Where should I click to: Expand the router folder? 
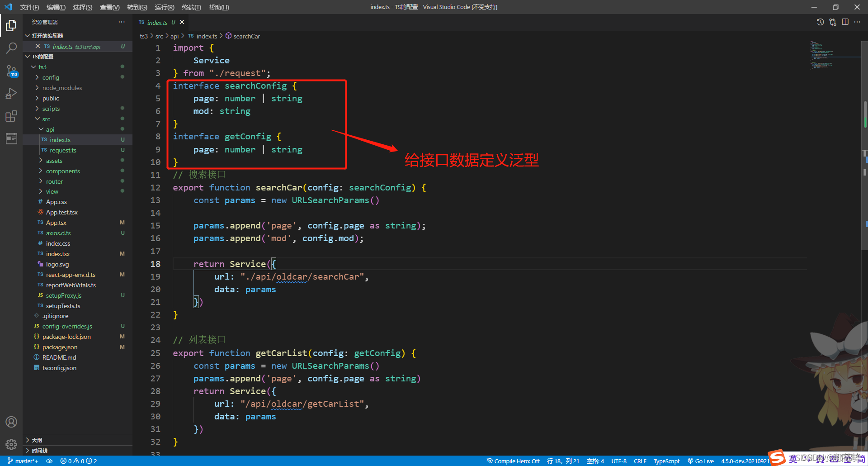77,181
